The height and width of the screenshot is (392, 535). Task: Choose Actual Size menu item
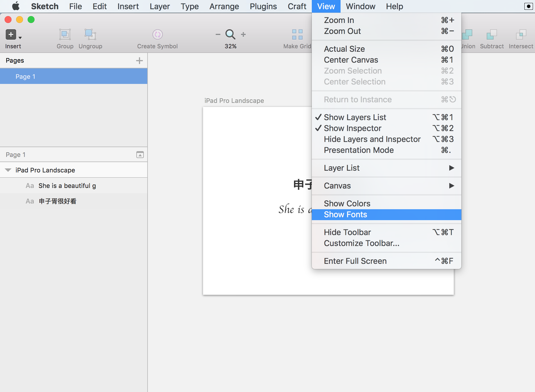[x=387, y=49]
